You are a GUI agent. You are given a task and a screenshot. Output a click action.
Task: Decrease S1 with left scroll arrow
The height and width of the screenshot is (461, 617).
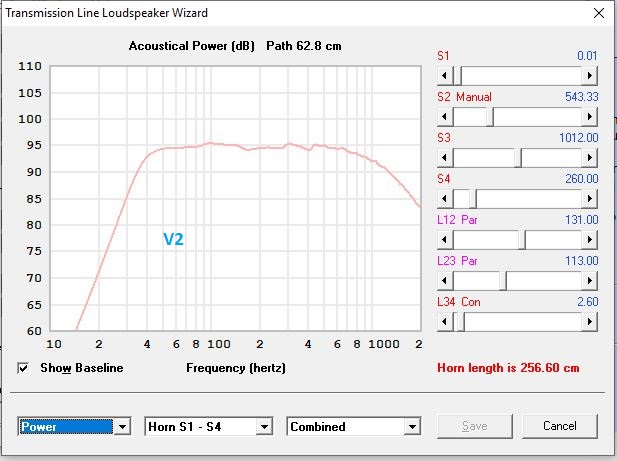[445, 76]
